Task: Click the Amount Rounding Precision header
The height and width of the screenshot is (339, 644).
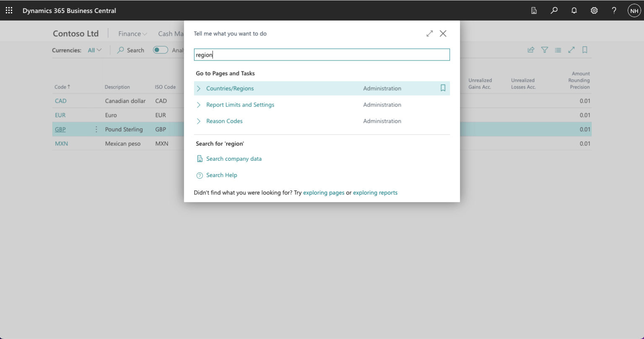Action: (578, 80)
